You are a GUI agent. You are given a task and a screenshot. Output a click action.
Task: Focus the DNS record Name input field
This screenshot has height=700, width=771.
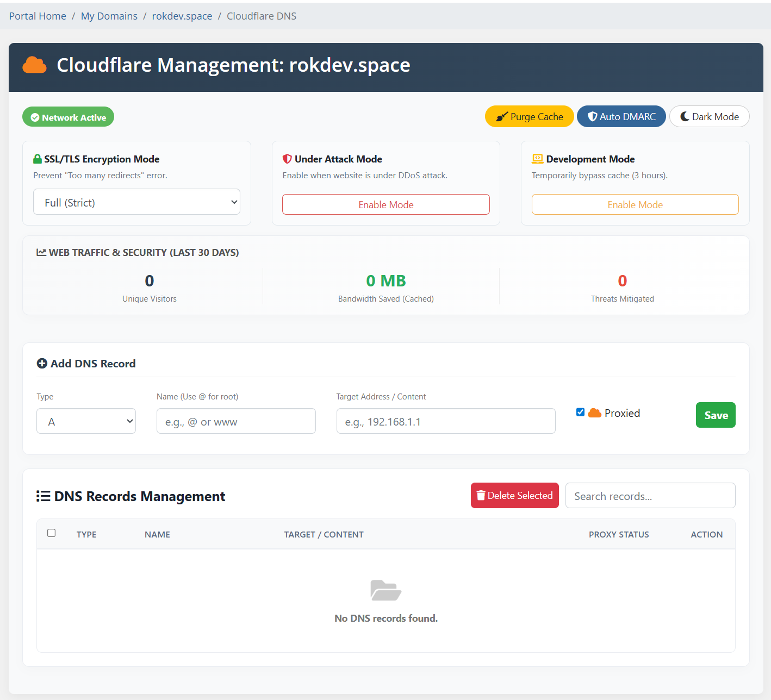(236, 421)
